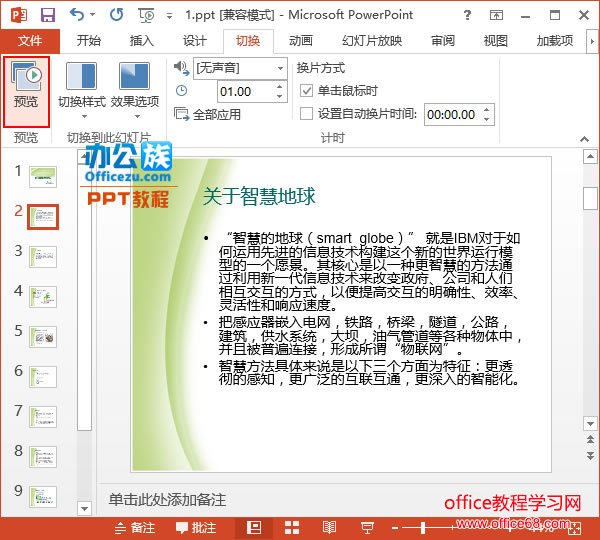
Task: Click the duration field showing 01.00
Action: click(246, 91)
